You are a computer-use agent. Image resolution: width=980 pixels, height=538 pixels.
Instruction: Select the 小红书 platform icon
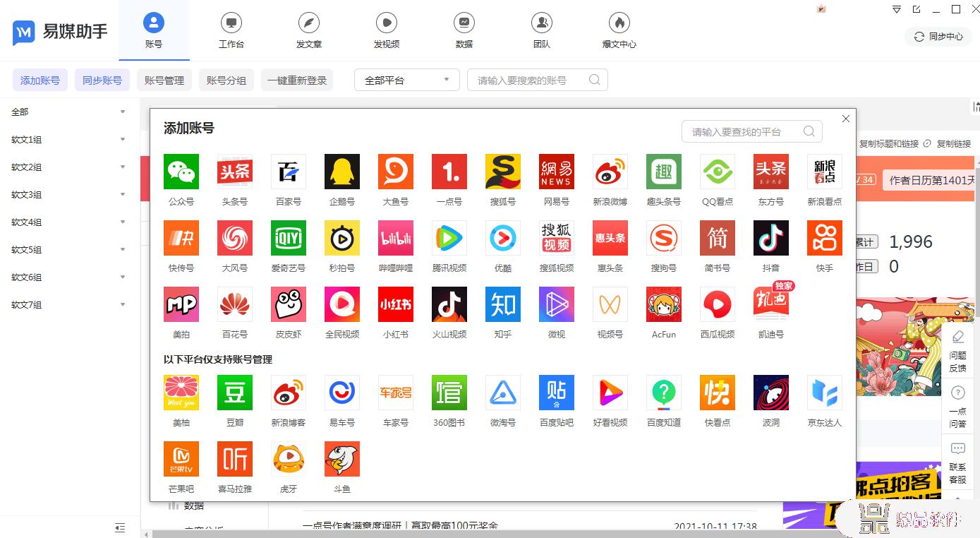tap(396, 304)
